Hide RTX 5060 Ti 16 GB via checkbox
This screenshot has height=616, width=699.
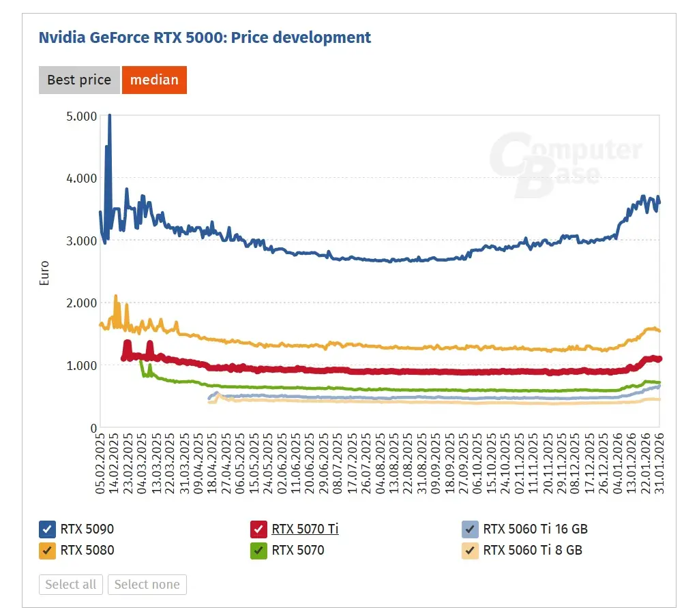(x=470, y=529)
